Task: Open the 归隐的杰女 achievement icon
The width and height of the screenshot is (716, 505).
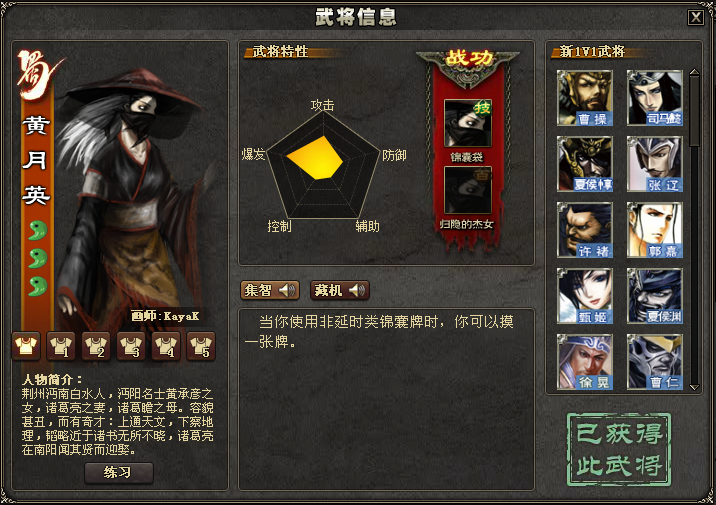Action: pos(468,189)
